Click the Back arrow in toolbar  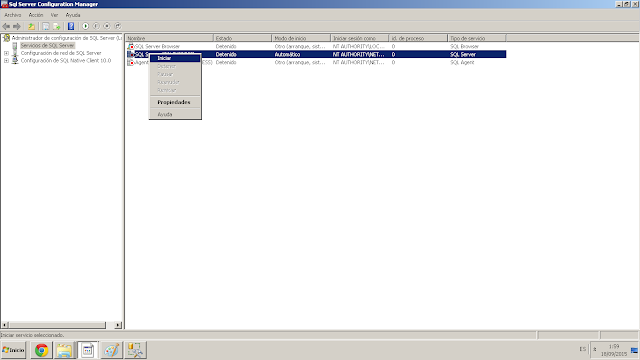(x=6, y=27)
